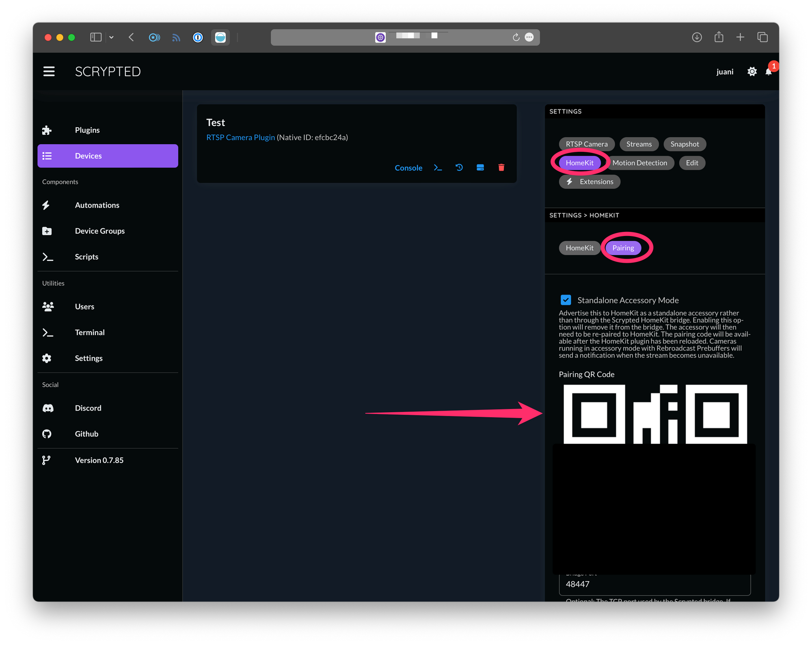Show Safari tab overview
This screenshot has width=812, height=645.
pyautogui.click(x=762, y=37)
